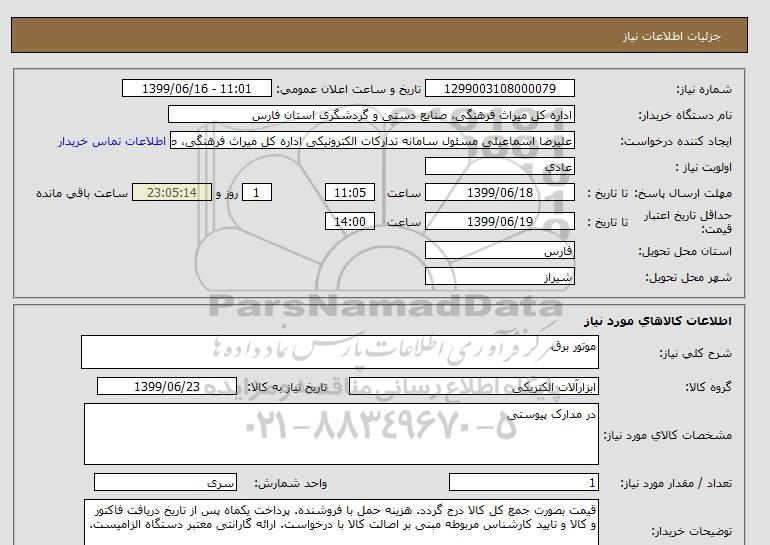Click the واحد شمارش label

pos(290,484)
